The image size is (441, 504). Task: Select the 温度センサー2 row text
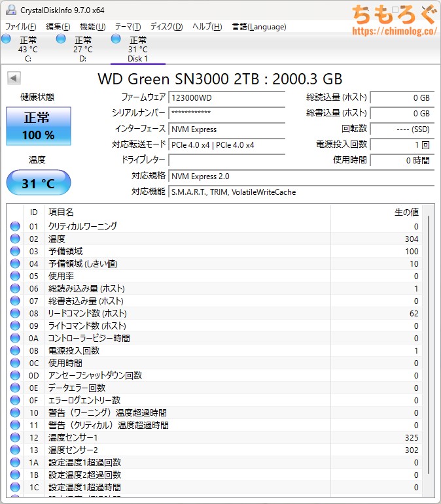click(73, 450)
